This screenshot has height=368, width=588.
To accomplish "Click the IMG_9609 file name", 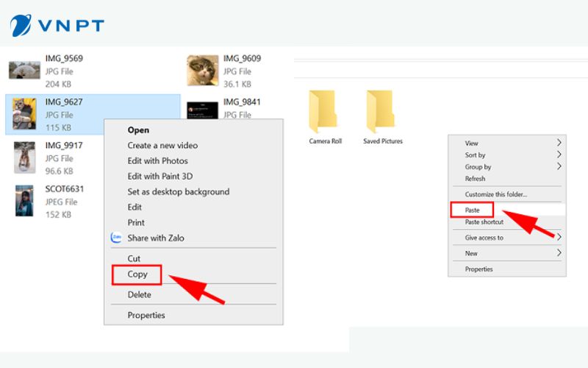I will tap(243, 59).
